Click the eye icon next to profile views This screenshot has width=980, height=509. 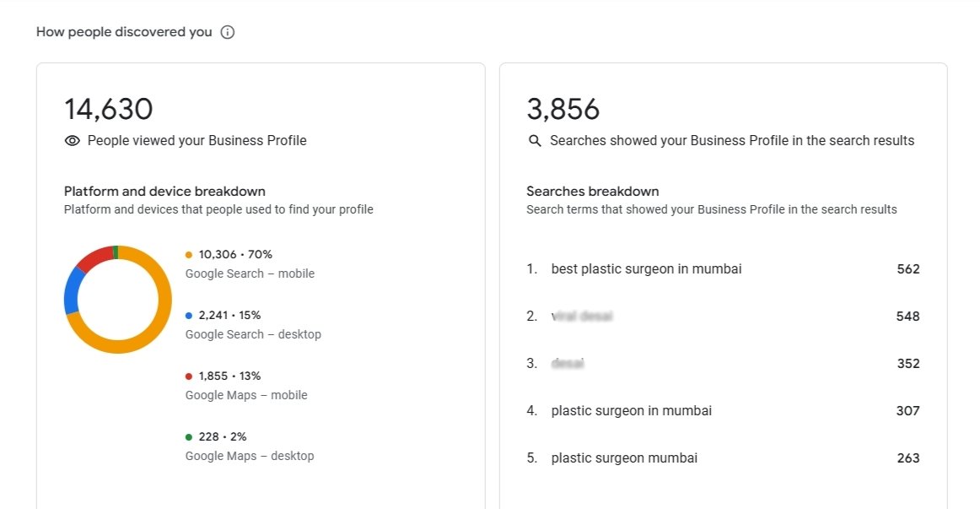(x=73, y=141)
